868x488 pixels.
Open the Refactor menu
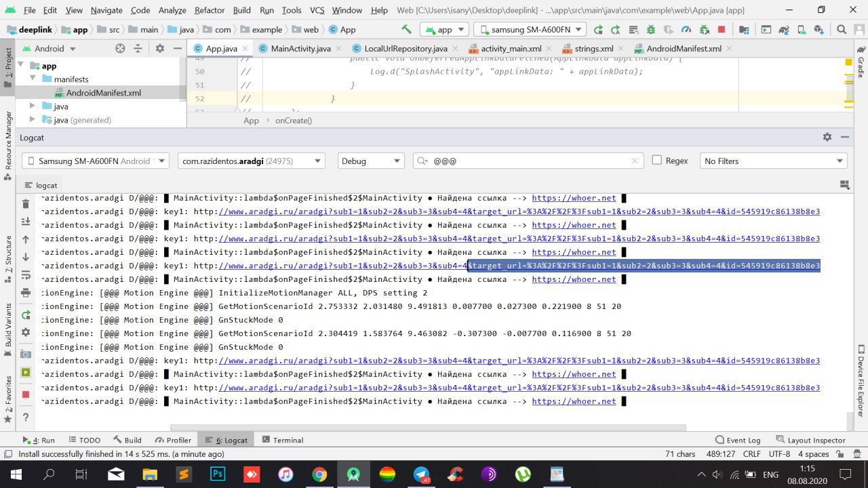[210, 10]
